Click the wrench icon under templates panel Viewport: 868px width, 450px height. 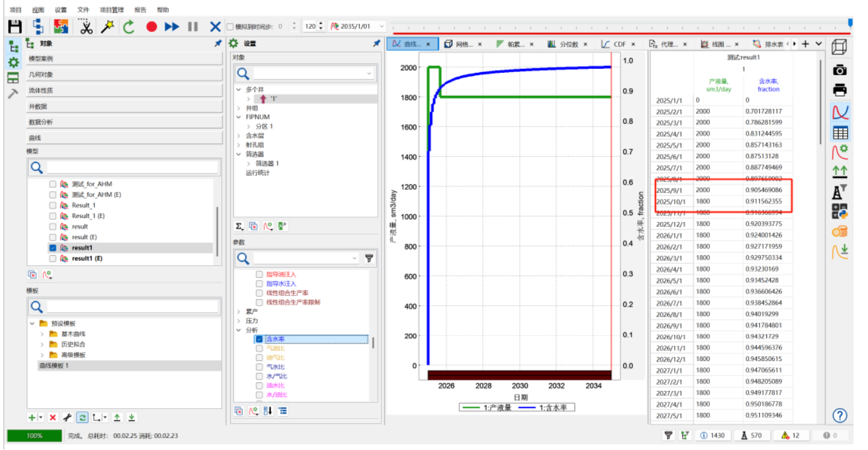coord(67,417)
